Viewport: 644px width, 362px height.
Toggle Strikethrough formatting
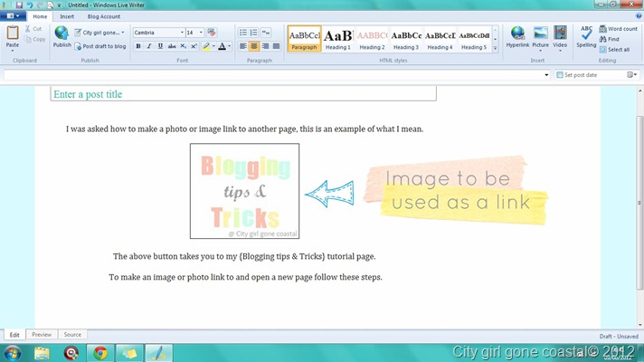pyautogui.click(x=172, y=46)
